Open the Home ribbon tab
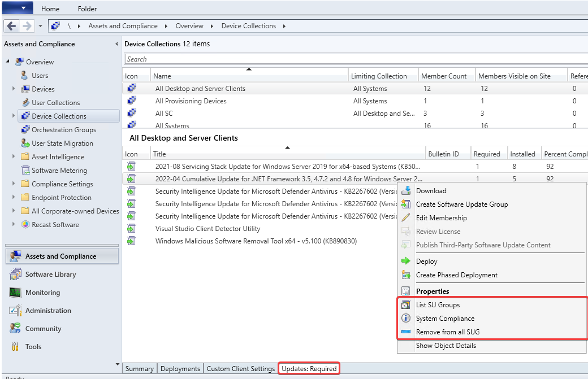 click(50, 8)
